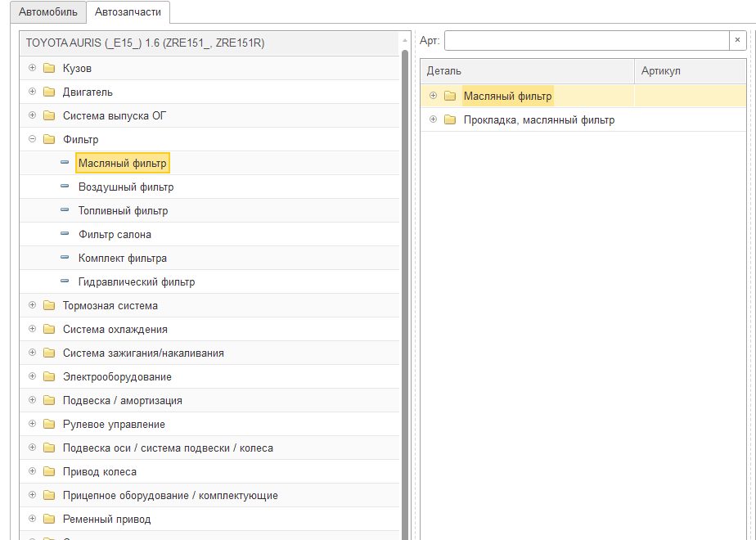Expand Прокладка, масляный фильтр row
Viewport: 756px width, 540px height.
433,119
